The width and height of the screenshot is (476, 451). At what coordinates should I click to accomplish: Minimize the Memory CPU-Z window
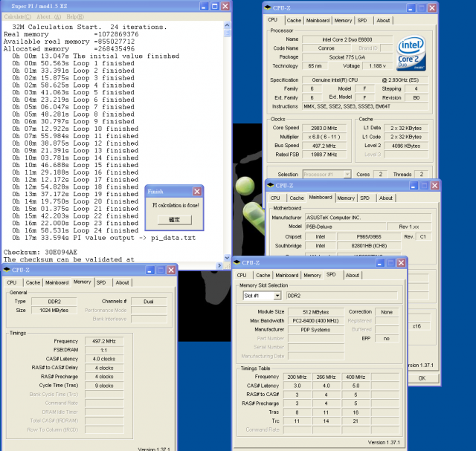pos(149,270)
